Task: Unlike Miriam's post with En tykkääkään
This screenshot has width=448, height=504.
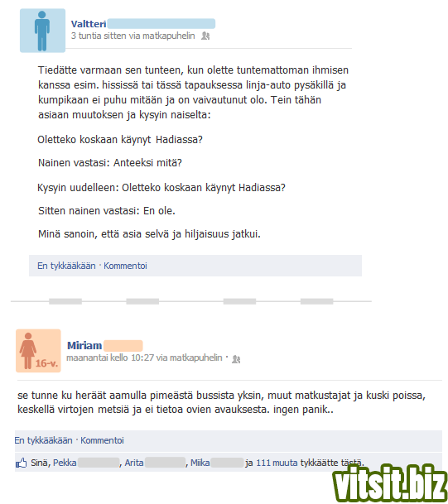Action: tap(43, 440)
